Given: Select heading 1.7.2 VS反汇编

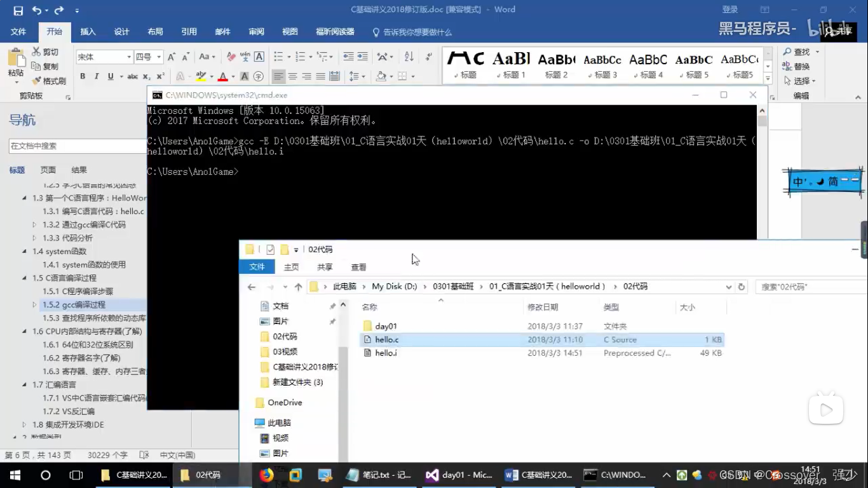Looking at the screenshot, I should [x=69, y=411].
